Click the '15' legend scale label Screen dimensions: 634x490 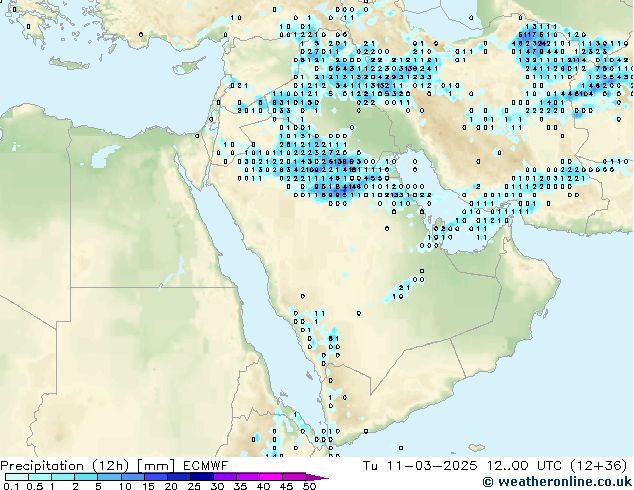[148, 486]
